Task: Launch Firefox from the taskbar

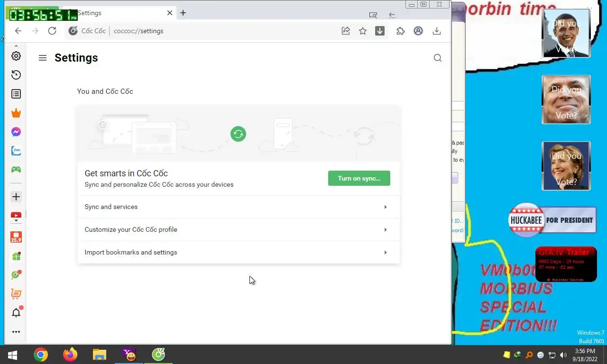Action: tap(70, 355)
